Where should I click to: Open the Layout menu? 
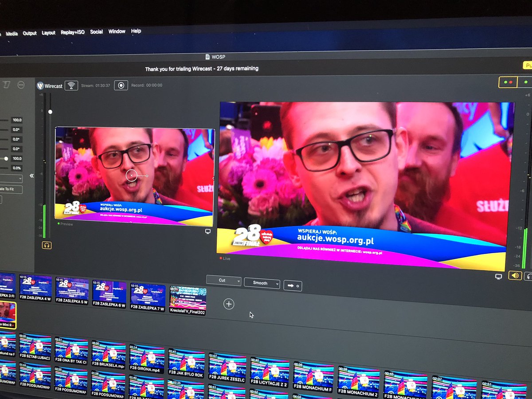(49, 33)
